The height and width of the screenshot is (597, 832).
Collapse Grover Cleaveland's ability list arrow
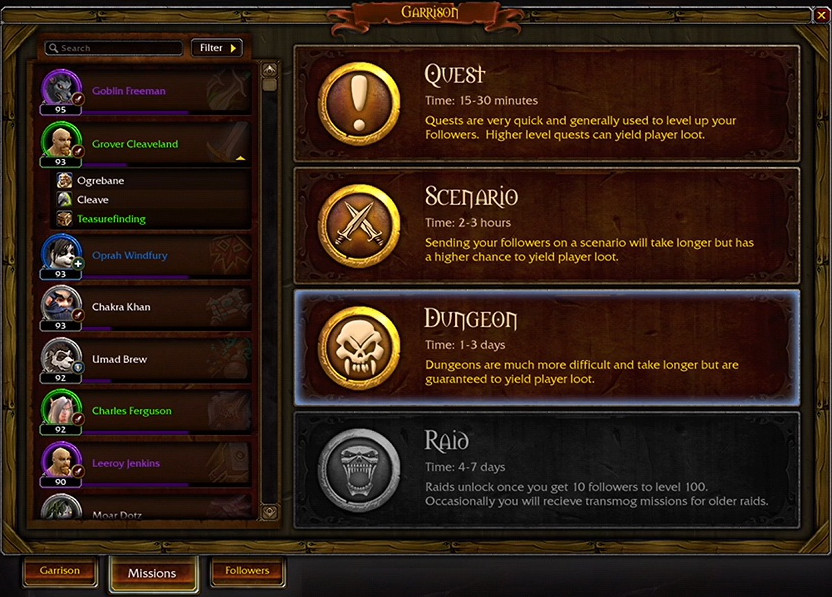241,158
